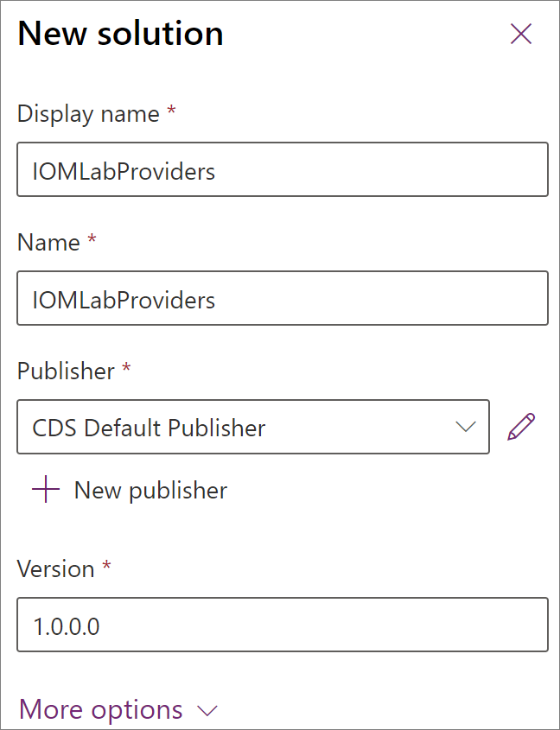The image size is (560, 730).
Task: Click into the Version field showing 1.0.0.0
Action: (x=283, y=625)
